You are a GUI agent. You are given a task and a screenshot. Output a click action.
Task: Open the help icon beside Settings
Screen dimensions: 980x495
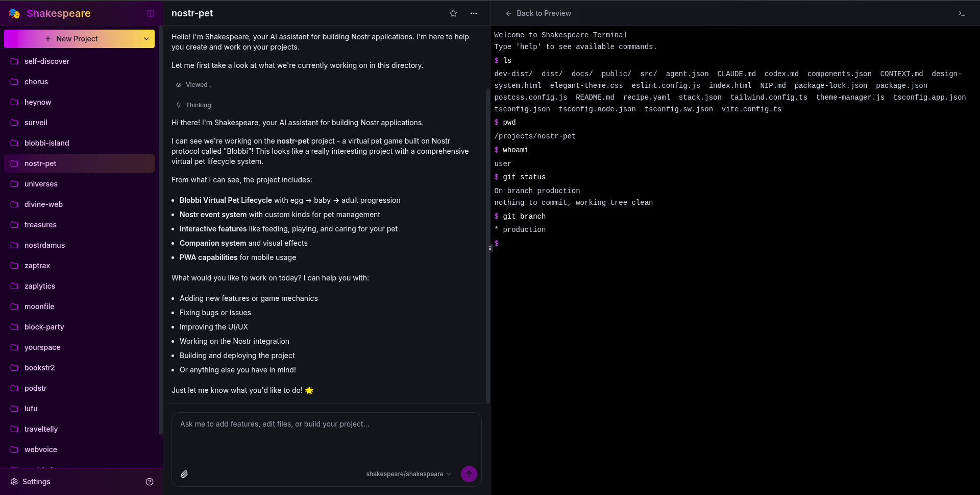tap(150, 482)
